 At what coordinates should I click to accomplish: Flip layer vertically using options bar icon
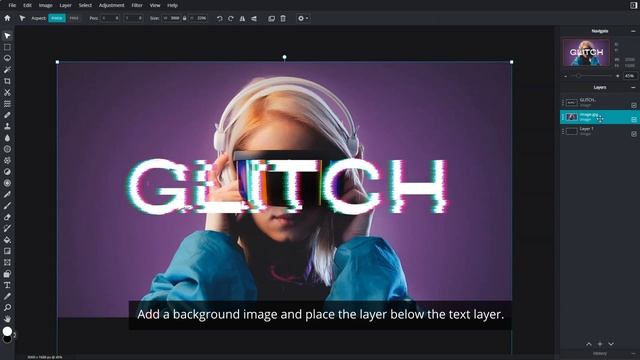pos(254,18)
